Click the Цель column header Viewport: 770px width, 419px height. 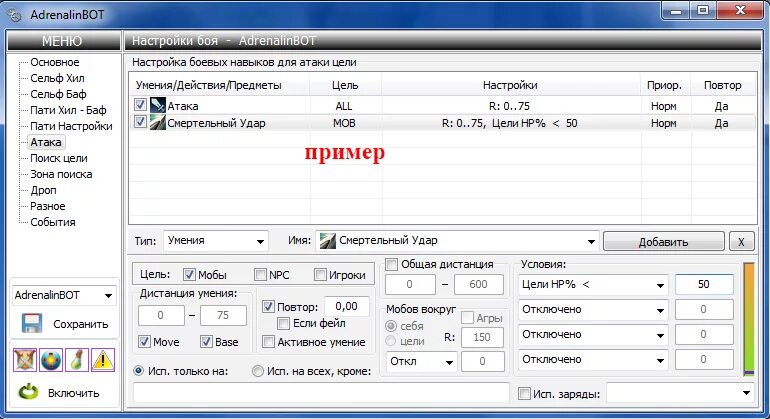point(345,85)
